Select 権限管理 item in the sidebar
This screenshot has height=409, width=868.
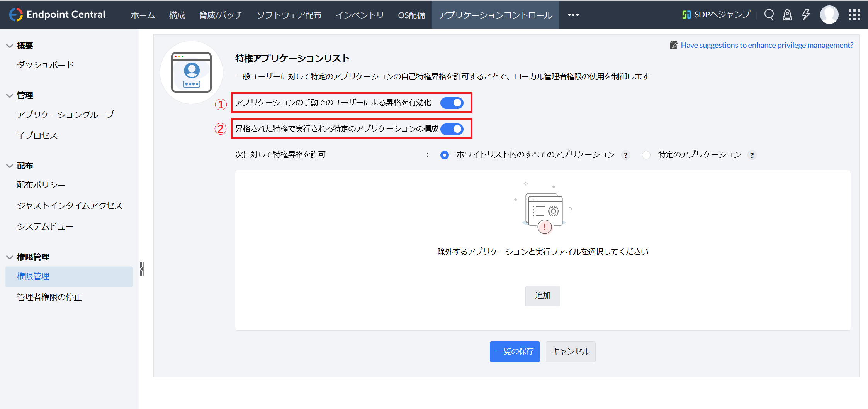pyautogui.click(x=69, y=276)
